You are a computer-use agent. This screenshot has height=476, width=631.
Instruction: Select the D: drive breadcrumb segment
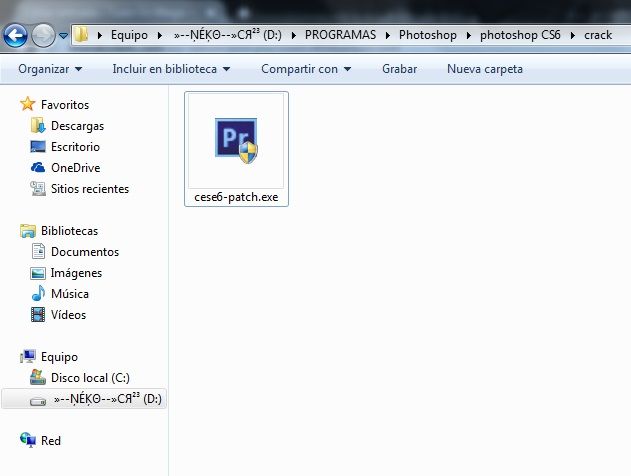tap(228, 35)
